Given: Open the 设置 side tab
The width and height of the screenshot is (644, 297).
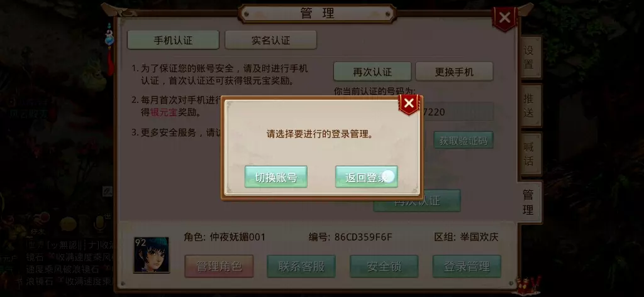Looking at the screenshot, I should (x=530, y=57).
